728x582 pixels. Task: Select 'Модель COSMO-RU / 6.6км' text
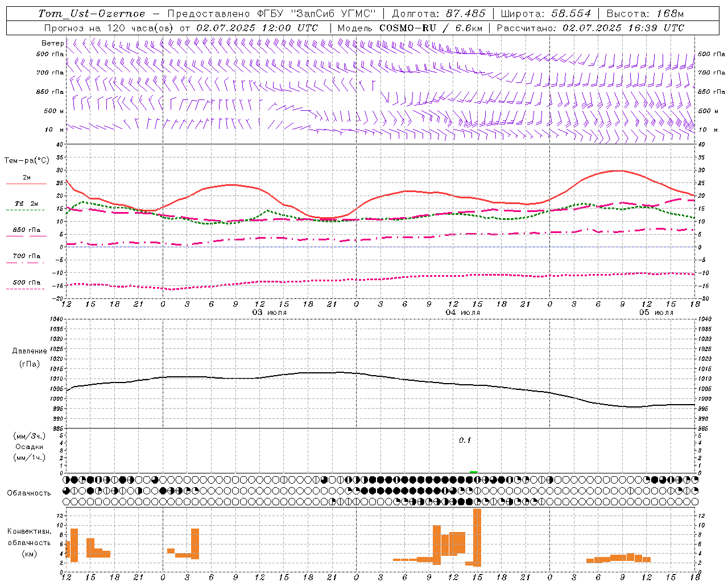point(410,28)
